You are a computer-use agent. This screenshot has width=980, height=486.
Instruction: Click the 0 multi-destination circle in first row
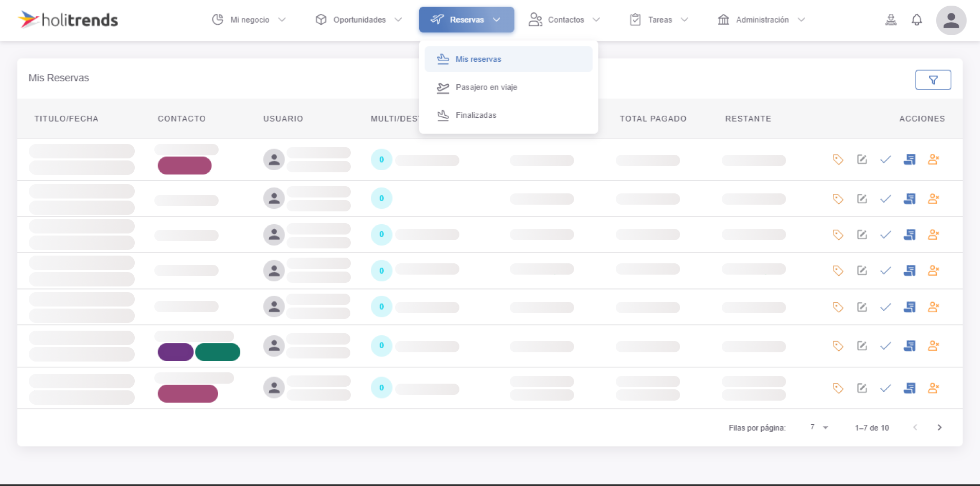pyautogui.click(x=382, y=159)
